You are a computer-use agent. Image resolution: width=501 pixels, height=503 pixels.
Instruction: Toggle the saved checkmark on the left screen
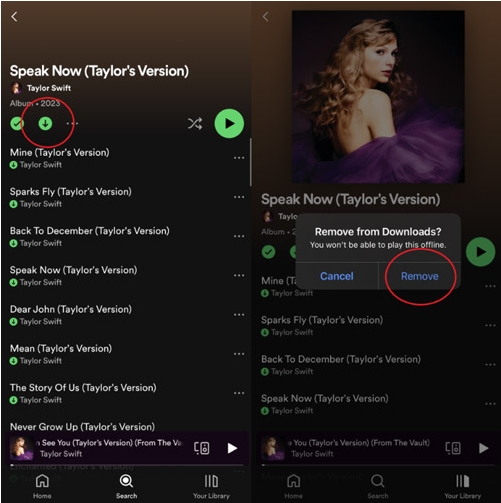pos(17,124)
